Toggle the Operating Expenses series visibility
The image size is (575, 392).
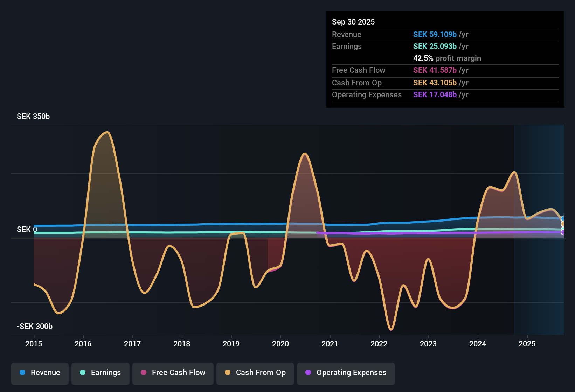point(346,373)
